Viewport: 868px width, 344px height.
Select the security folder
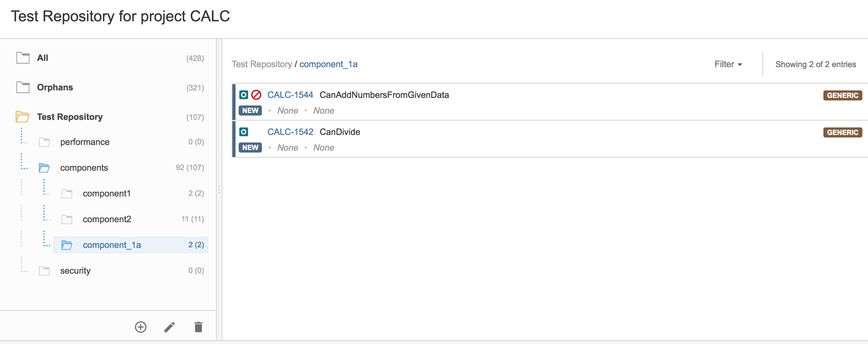(75, 271)
